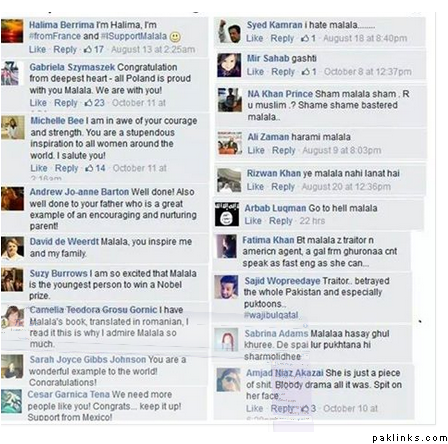448x444 pixels.
Task: Visit Michelle Bee's profile name link
Action: 57,121
